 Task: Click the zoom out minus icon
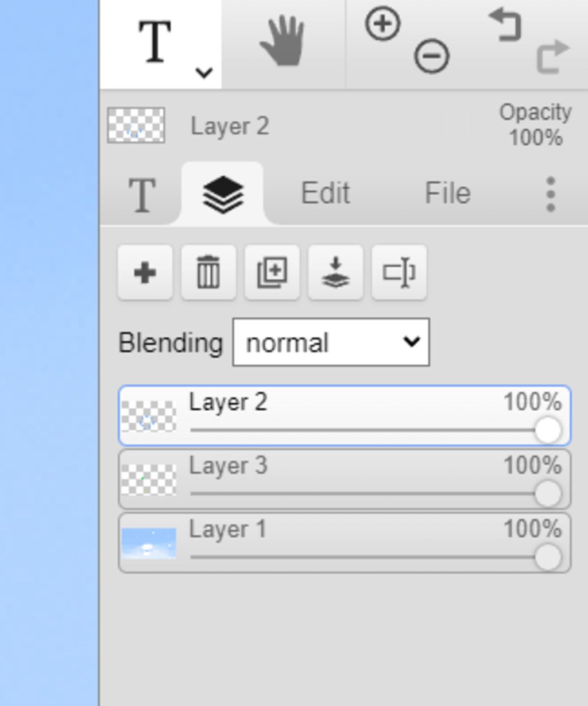[432, 56]
